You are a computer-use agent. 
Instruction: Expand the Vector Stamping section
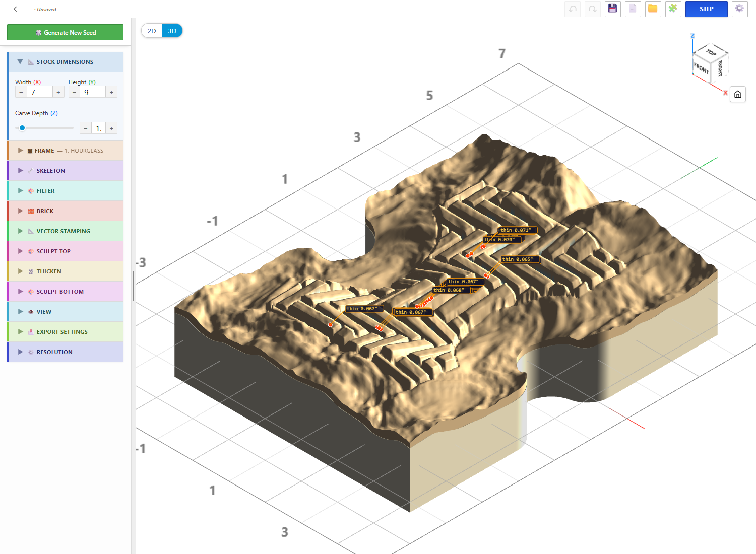pyautogui.click(x=66, y=231)
